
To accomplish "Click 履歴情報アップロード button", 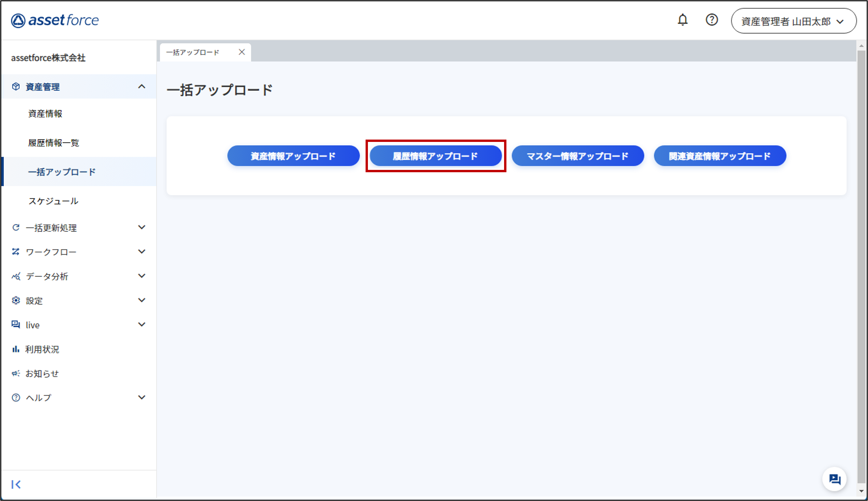I will pos(435,156).
